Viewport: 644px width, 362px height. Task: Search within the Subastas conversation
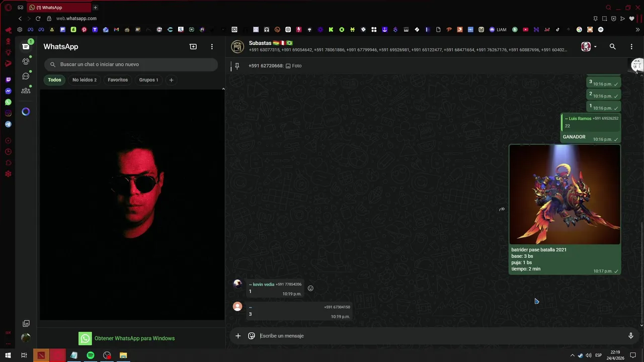(x=612, y=47)
